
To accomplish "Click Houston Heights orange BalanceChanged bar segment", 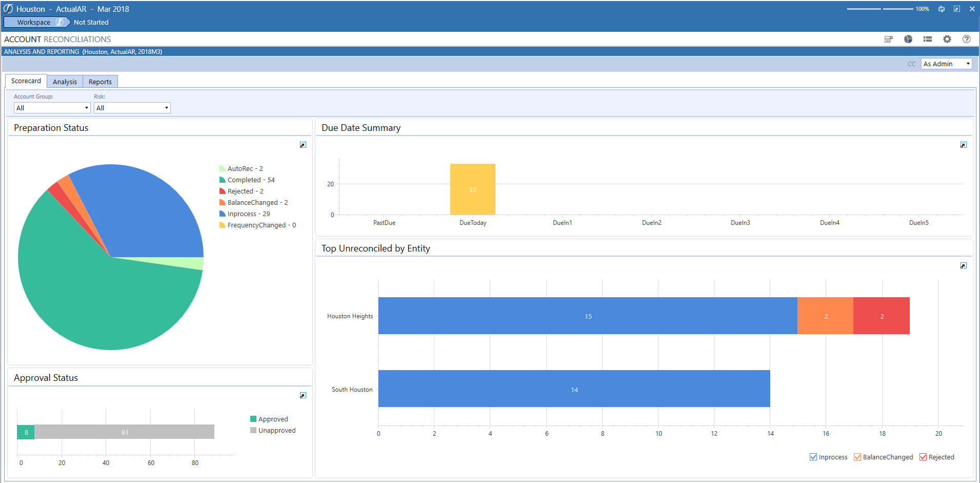I will point(826,316).
